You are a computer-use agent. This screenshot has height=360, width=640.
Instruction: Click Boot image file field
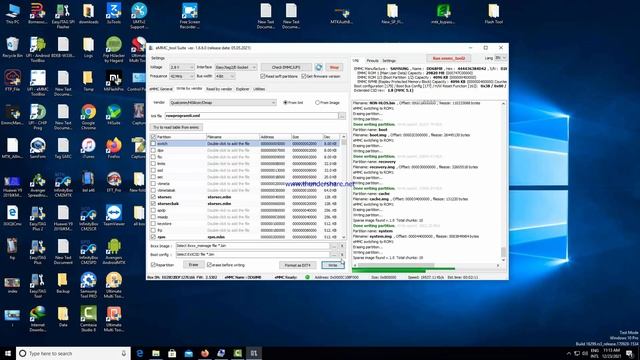tap(253, 246)
